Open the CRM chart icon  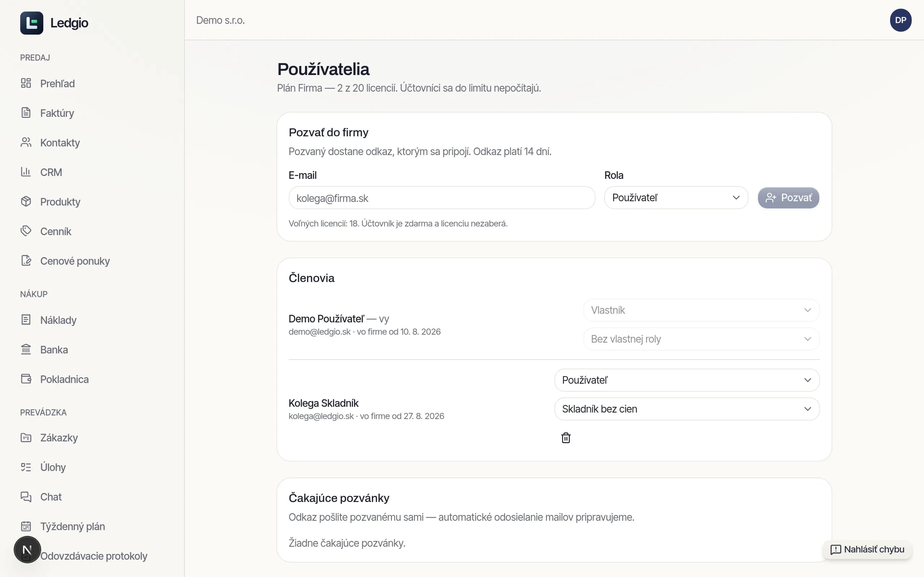tap(26, 172)
